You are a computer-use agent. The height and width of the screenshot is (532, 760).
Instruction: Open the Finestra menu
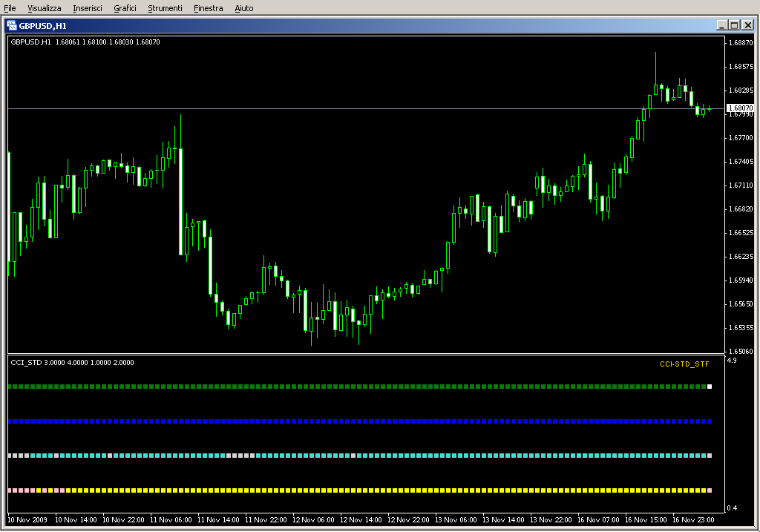pyautogui.click(x=208, y=8)
